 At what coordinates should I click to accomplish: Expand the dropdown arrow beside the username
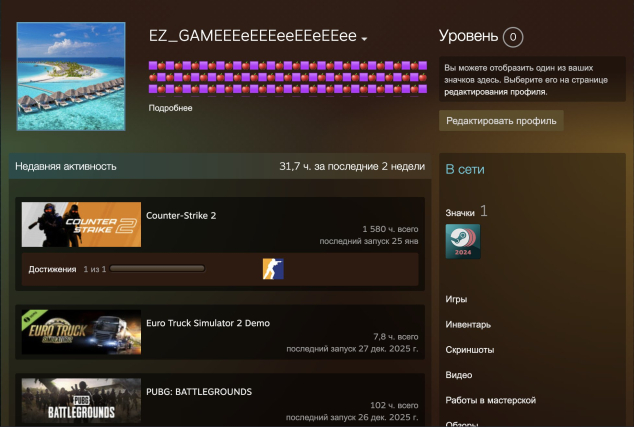click(x=365, y=38)
